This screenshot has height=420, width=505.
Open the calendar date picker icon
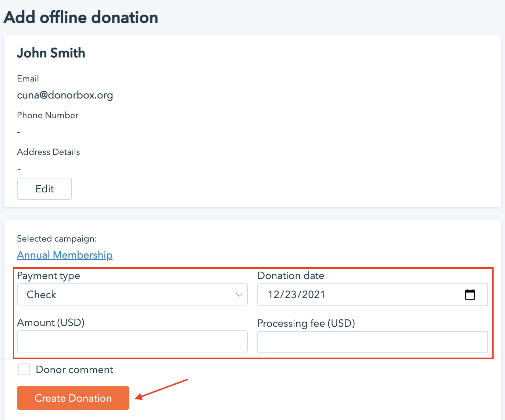pos(470,294)
